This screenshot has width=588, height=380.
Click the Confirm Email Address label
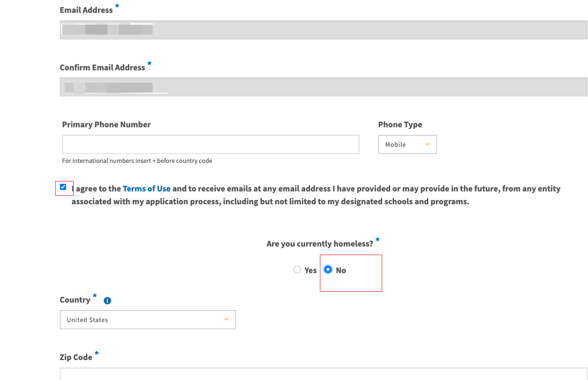tap(102, 67)
